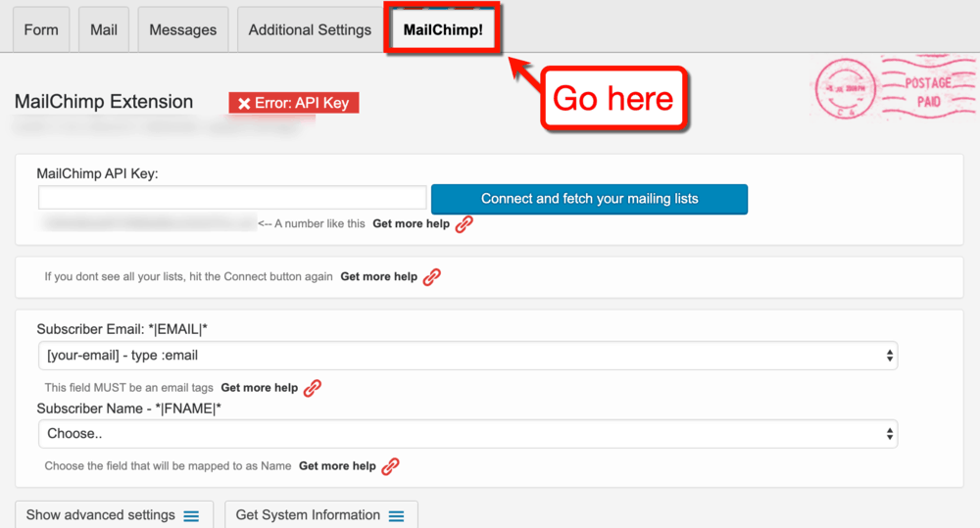Click hamburger icon on Show advanced settings
The height and width of the screenshot is (528, 980).
point(191,516)
